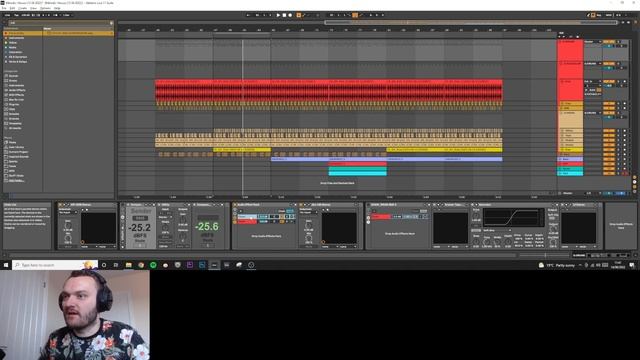
Task: Open the Options menu
Action: point(45,8)
